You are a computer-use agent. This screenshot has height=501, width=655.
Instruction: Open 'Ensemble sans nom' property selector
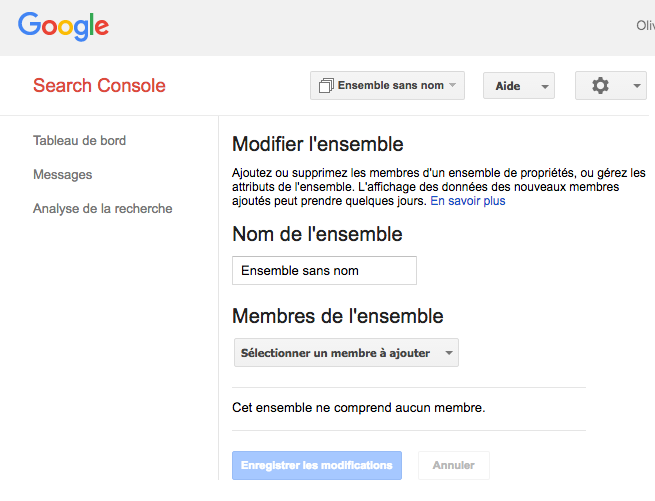coord(388,86)
